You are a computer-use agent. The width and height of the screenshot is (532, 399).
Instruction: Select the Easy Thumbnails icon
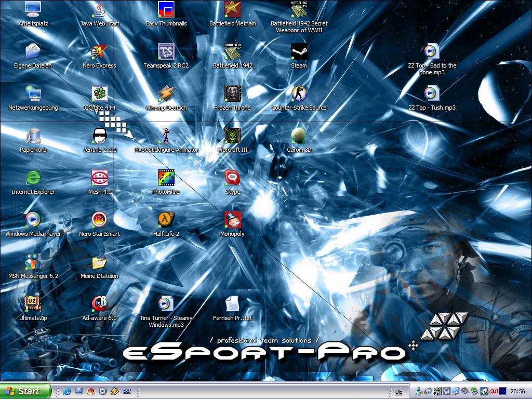166,14
